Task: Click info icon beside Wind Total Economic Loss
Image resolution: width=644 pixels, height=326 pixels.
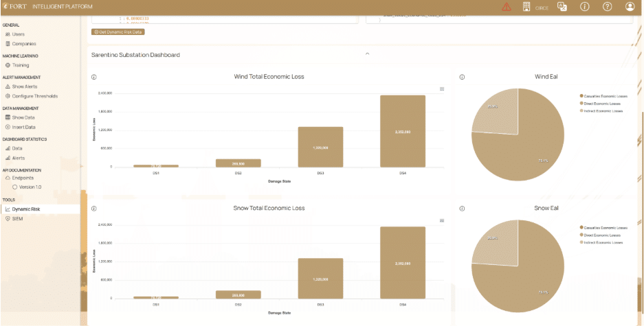Action: [93, 77]
